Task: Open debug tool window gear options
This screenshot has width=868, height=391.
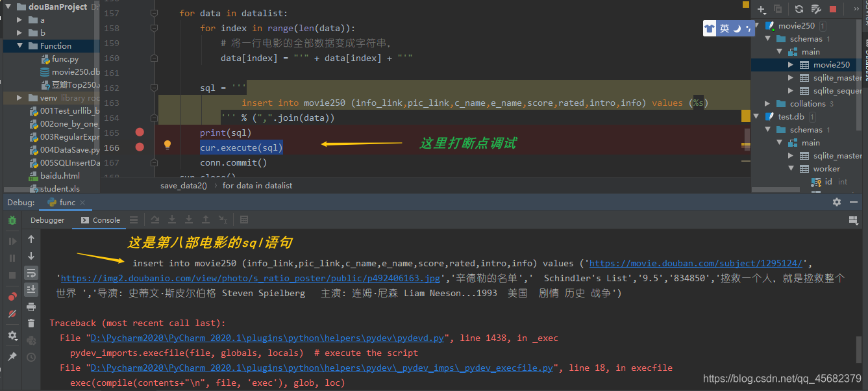Action: [837, 202]
